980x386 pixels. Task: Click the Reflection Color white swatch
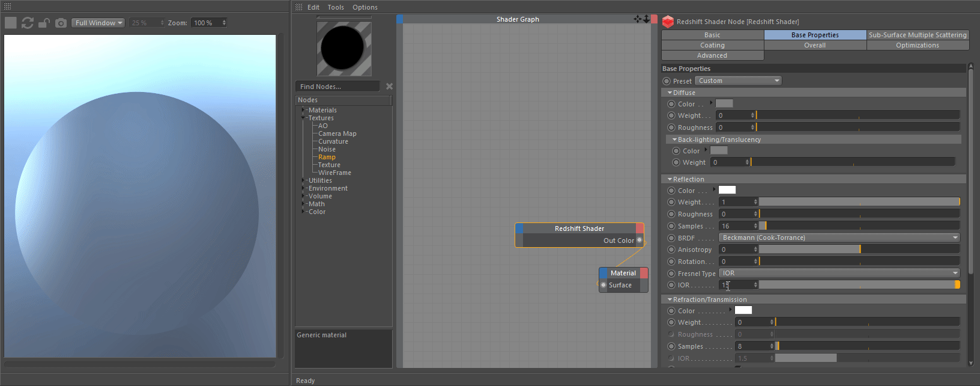click(x=727, y=190)
